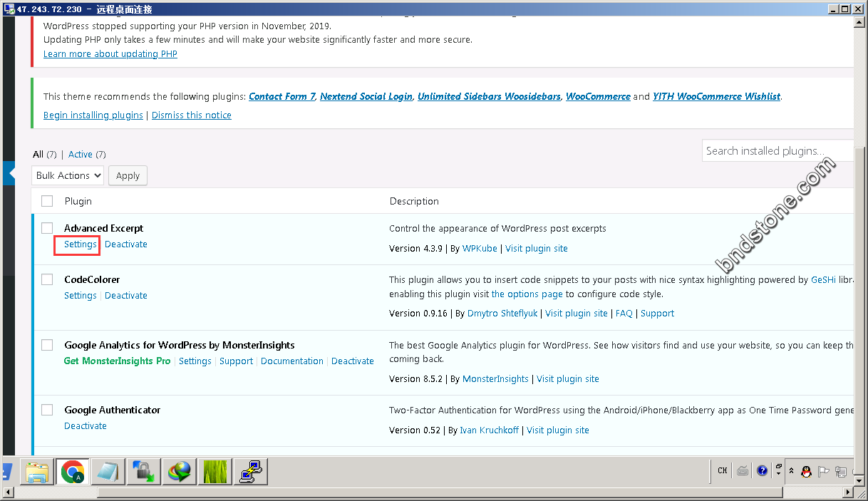Show Active plugins filter

tap(81, 154)
